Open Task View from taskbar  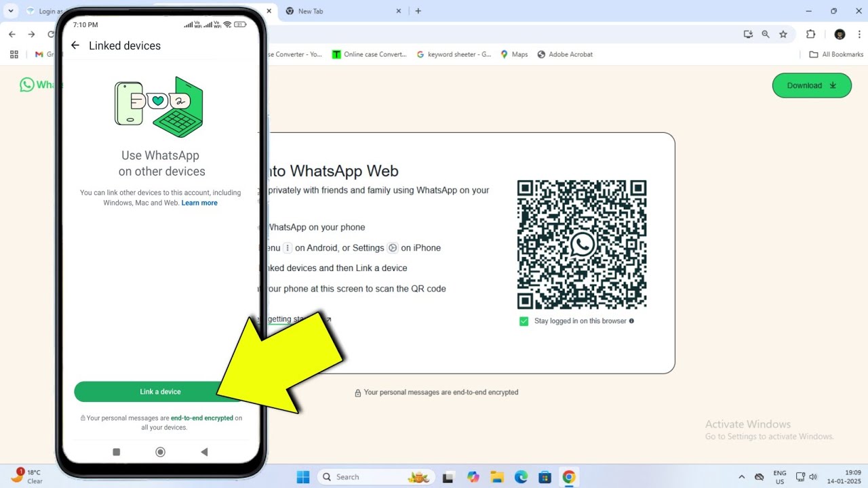(x=448, y=477)
